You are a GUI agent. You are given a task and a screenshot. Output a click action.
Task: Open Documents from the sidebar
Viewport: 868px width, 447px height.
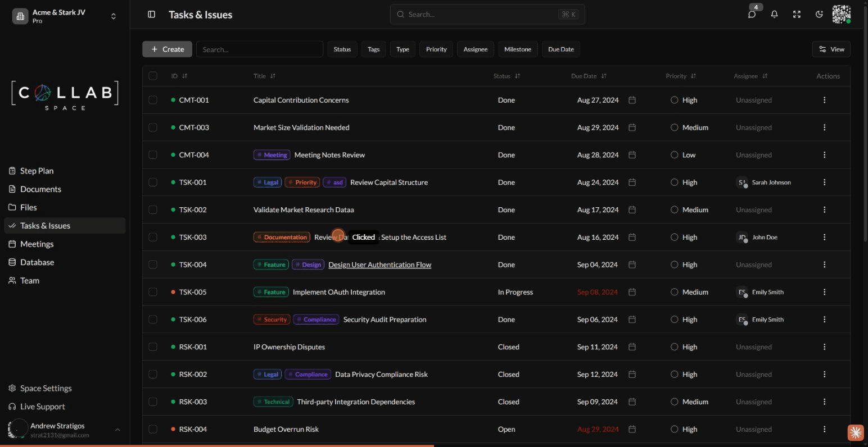click(x=40, y=189)
